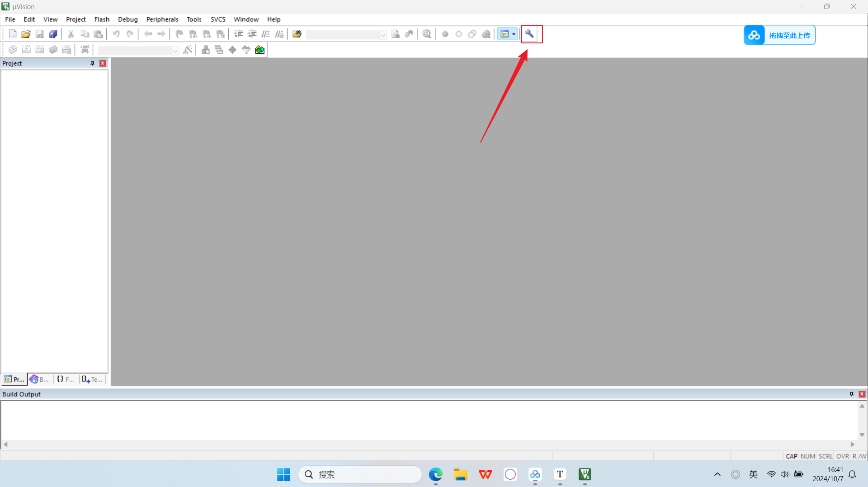Click the Unindent selected text icon

tap(252, 34)
